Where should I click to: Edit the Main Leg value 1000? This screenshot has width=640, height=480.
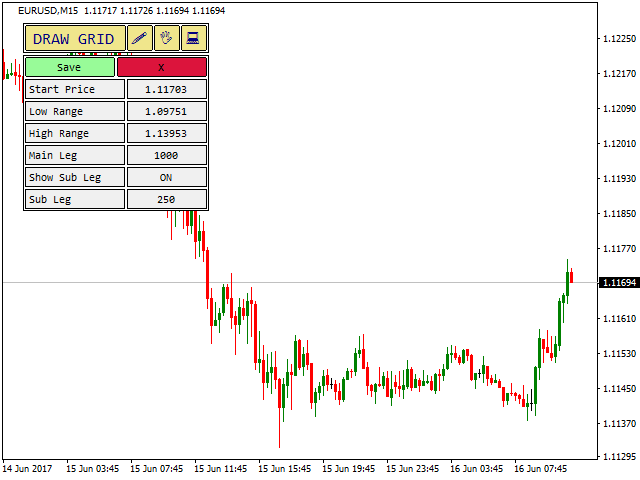[166, 155]
